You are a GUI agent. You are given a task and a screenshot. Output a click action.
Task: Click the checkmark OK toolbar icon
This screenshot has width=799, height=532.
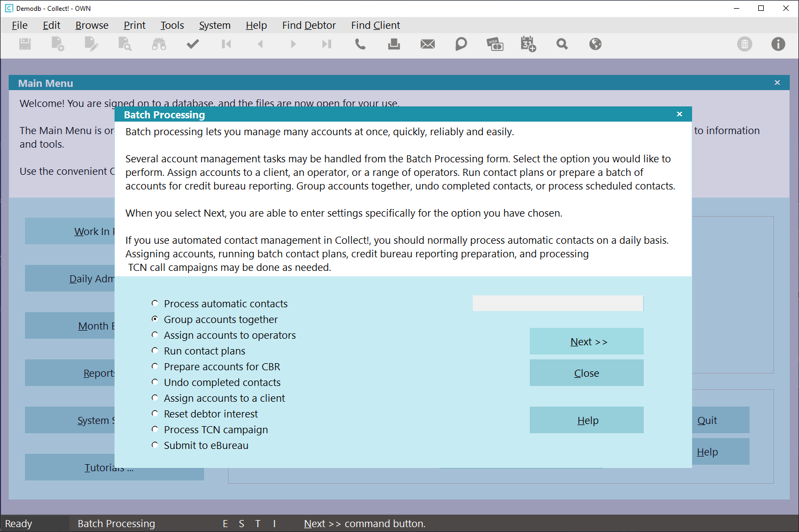tap(193, 44)
